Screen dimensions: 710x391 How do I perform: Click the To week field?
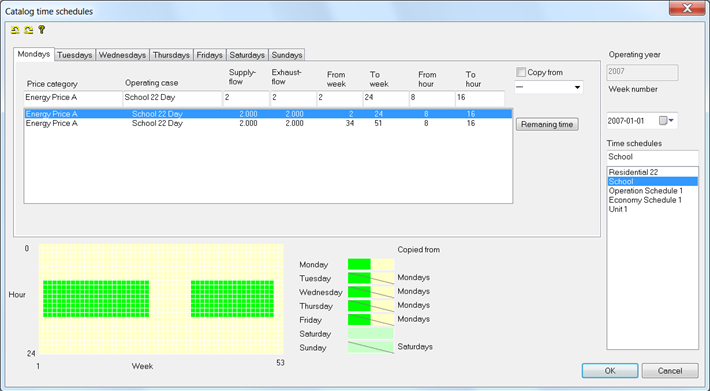click(x=386, y=98)
